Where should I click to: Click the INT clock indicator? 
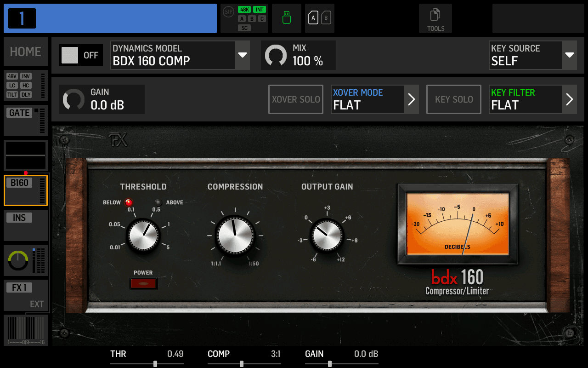[260, 10]
